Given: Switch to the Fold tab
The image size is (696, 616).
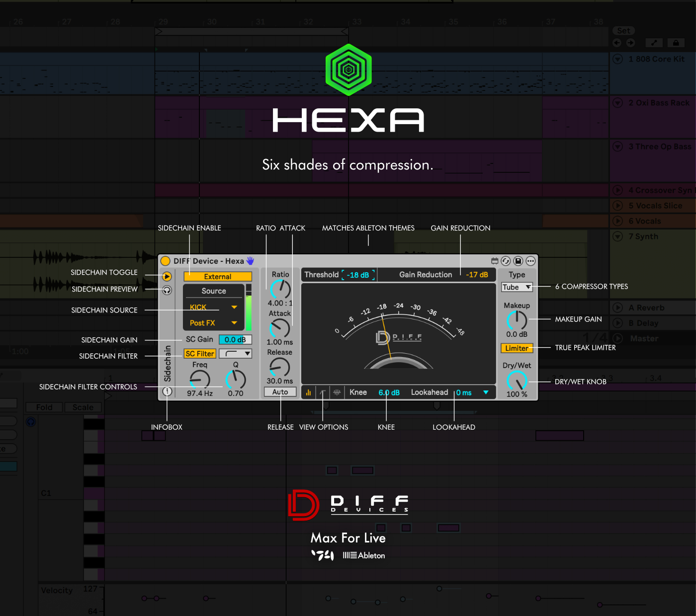Looking at the screenshot, I should click(x=44, y=407).
